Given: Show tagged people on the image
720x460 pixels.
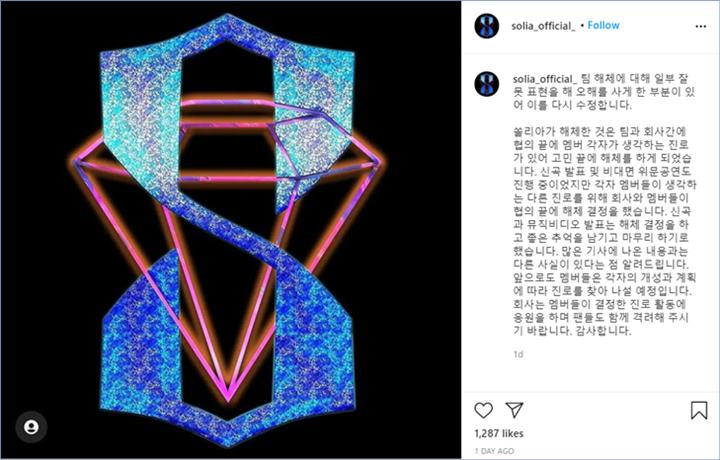Looking at the screenshot, I should [31, 427].
